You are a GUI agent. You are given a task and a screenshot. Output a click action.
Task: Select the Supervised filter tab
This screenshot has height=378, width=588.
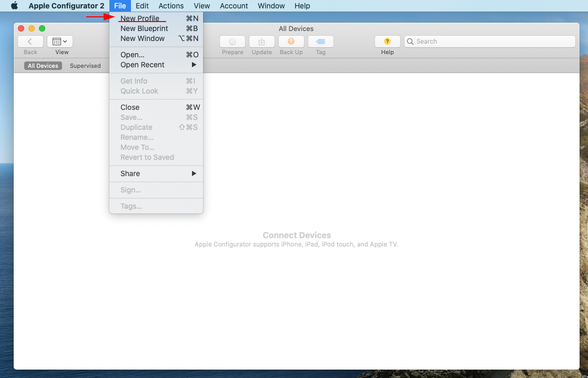[85, 66]
